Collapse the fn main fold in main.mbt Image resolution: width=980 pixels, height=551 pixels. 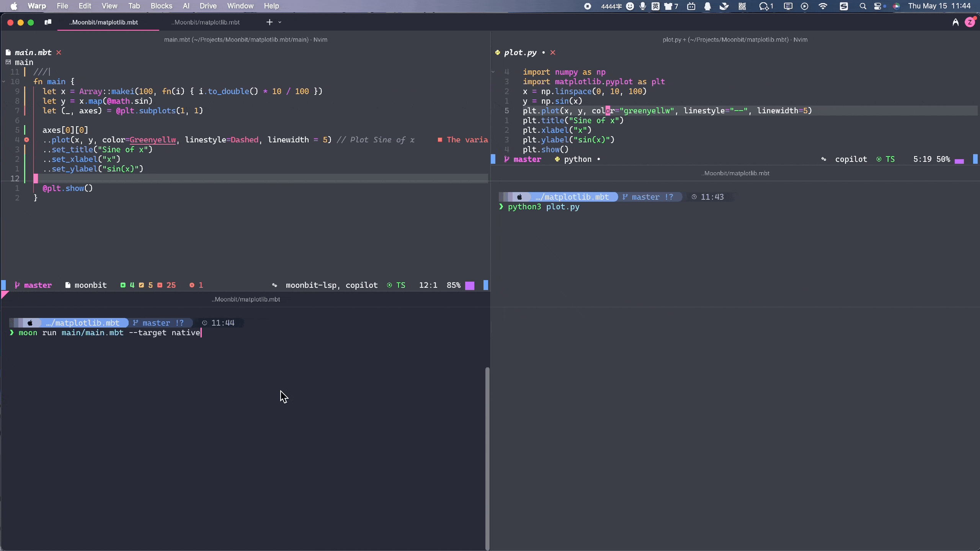pyautogui.click(x=4, y=81)
